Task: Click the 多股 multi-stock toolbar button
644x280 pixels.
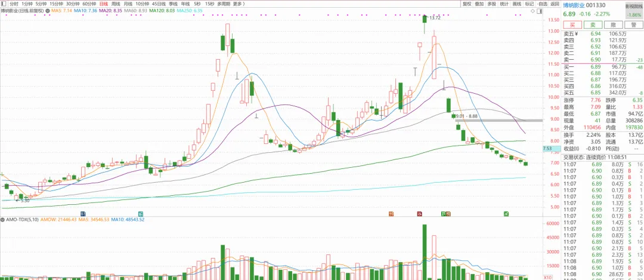Action: click(491, 4)
